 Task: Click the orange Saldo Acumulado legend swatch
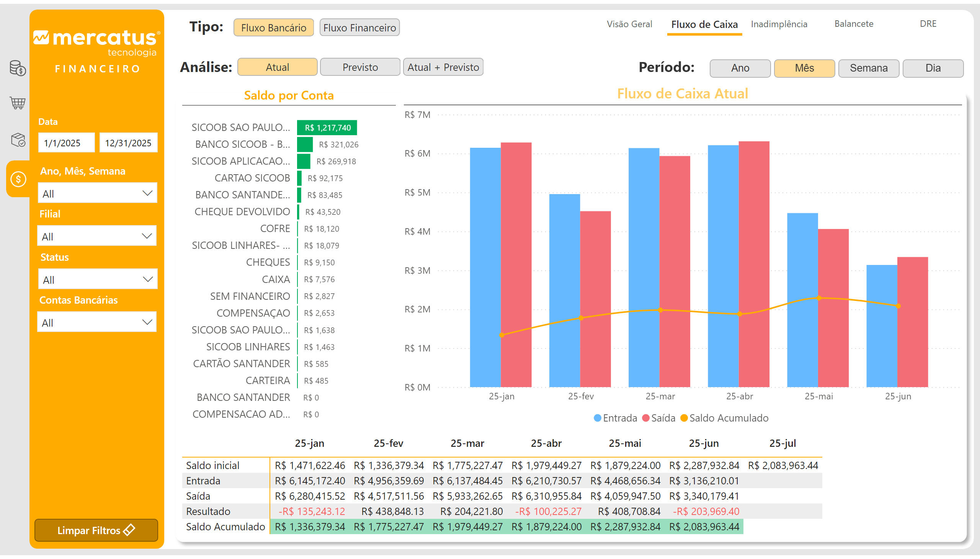coord(684,418)
